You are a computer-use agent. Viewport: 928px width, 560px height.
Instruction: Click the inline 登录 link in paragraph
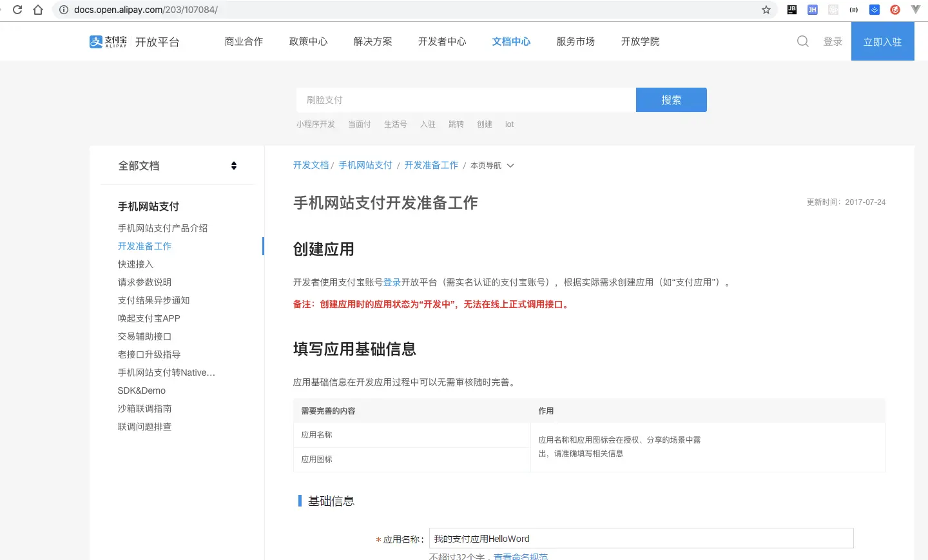[392, 282]
